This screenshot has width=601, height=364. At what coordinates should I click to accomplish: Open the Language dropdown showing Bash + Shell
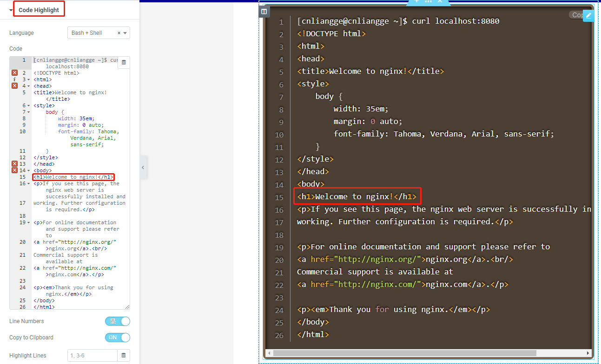click(x=99, y=33)
